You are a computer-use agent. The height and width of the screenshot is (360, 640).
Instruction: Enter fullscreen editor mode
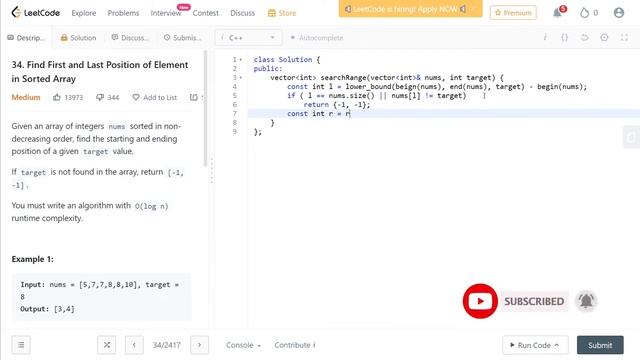coord(624,38)
